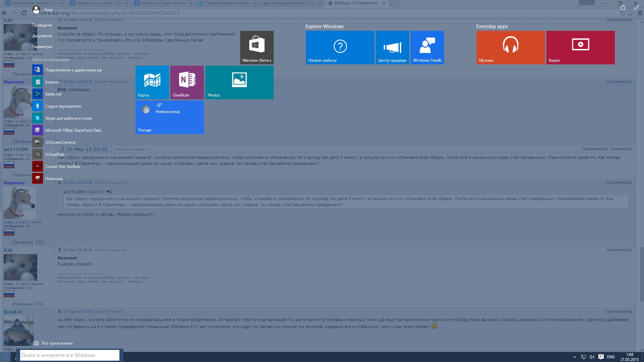The image size is (644, 362).
Task: Open the Магазин (Store) tile
Action: [257, 47]
